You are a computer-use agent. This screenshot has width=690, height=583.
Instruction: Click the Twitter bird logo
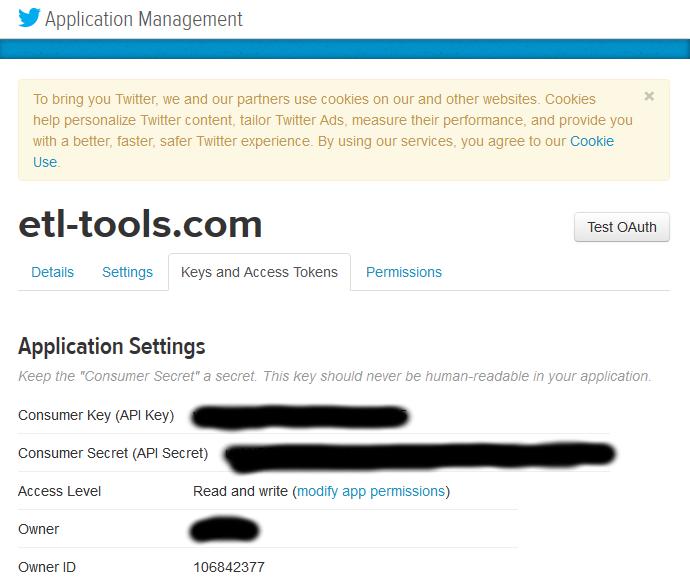point(29,18)
